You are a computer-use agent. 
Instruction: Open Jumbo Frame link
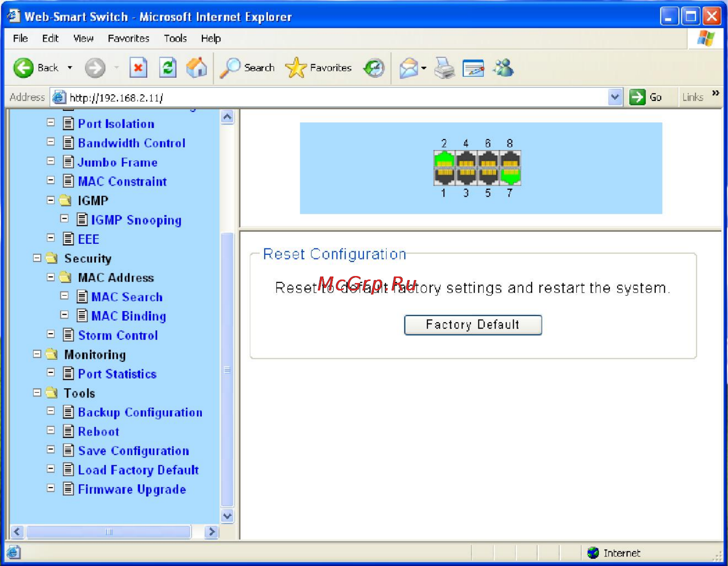coord(117,162)
